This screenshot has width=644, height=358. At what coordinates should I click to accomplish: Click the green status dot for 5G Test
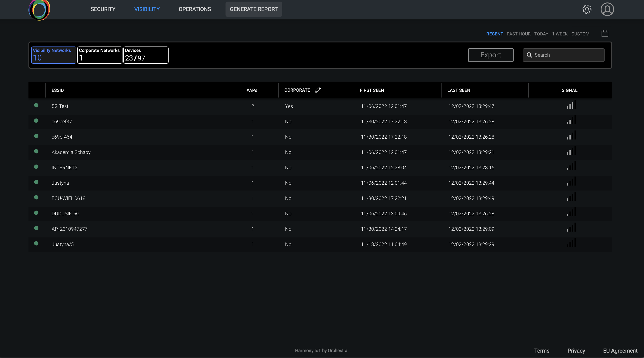pos(36,105)
